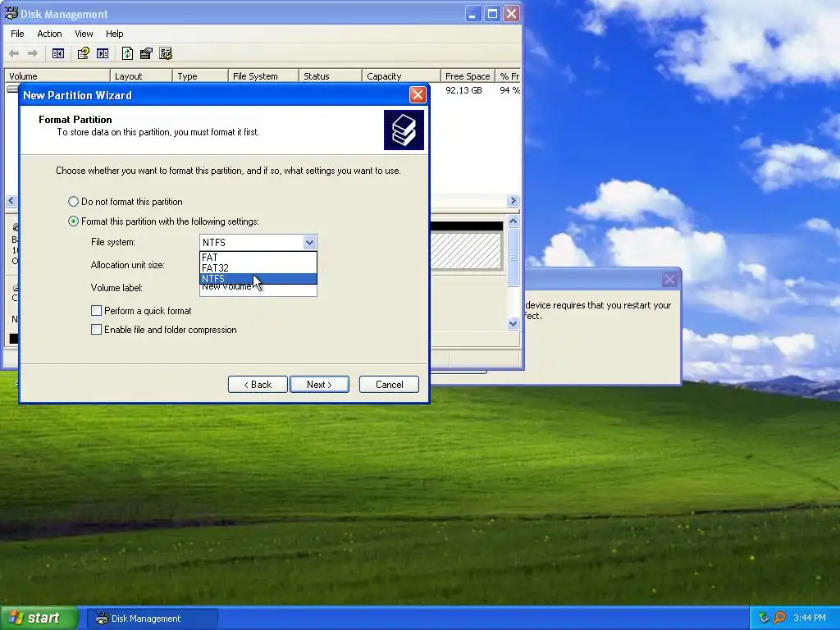Choose FAT32 from the file system list
Screen dimensions: 840x630
pyautogui.click(x=258, y=268)
